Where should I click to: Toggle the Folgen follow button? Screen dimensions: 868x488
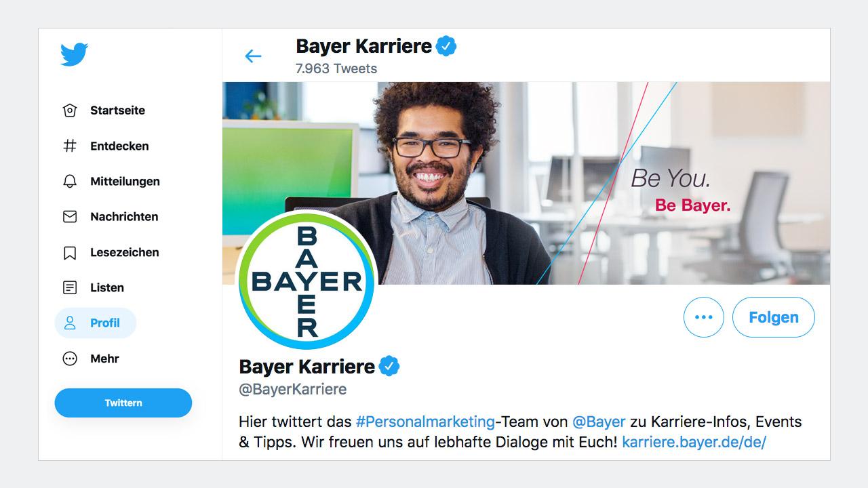[x=774, y=317]
